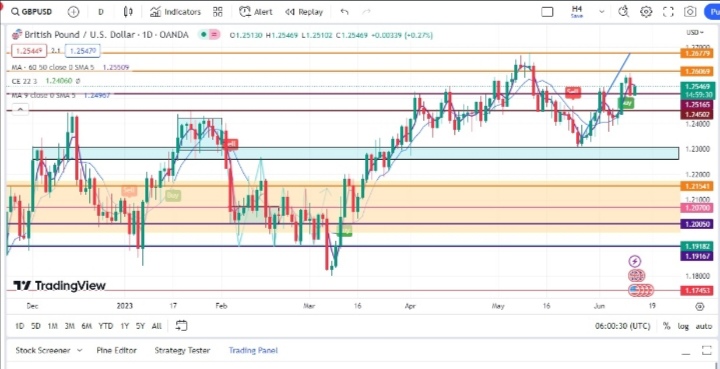Select the D timeframe interval
The width and height of the screenshot is (720, 369).
(101, 12)
